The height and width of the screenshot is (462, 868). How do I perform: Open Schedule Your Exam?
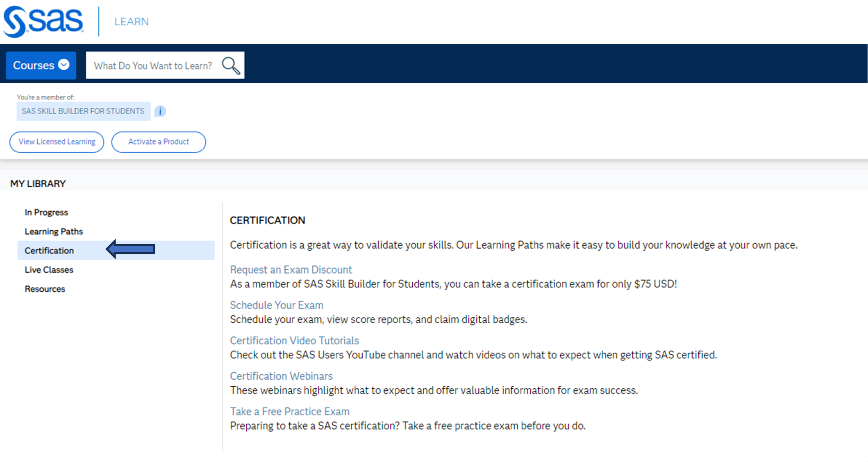[x=277, y=305]
